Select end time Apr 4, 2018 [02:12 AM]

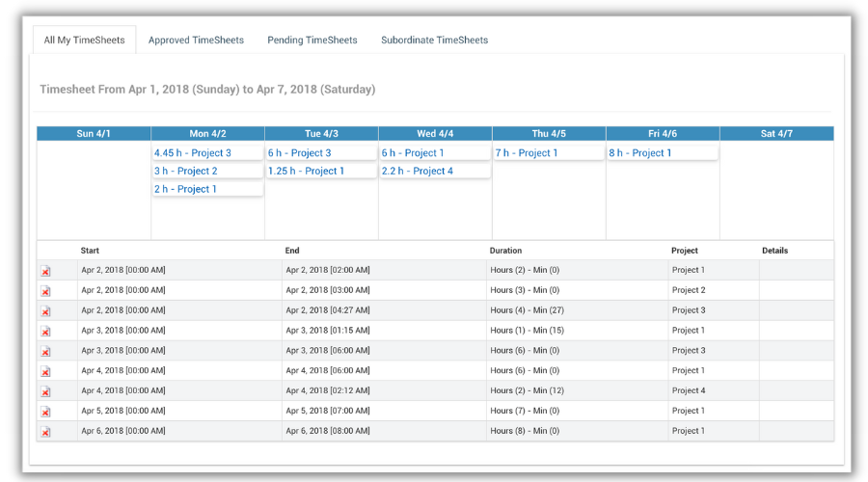pos(328,390)
